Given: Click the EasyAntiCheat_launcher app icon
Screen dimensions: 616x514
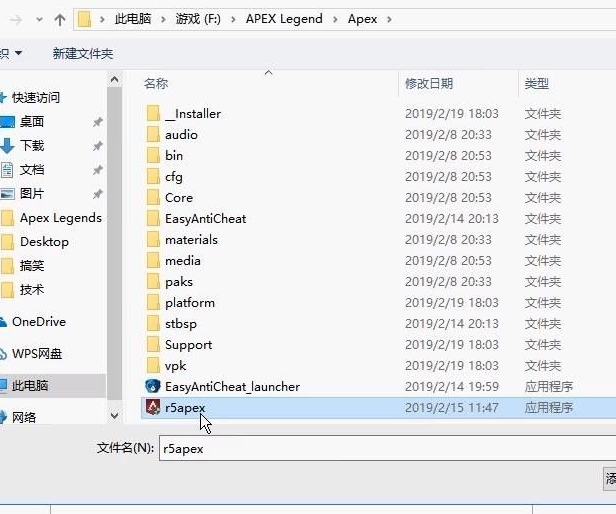Looking at the screenshot, I should point(153,386).
